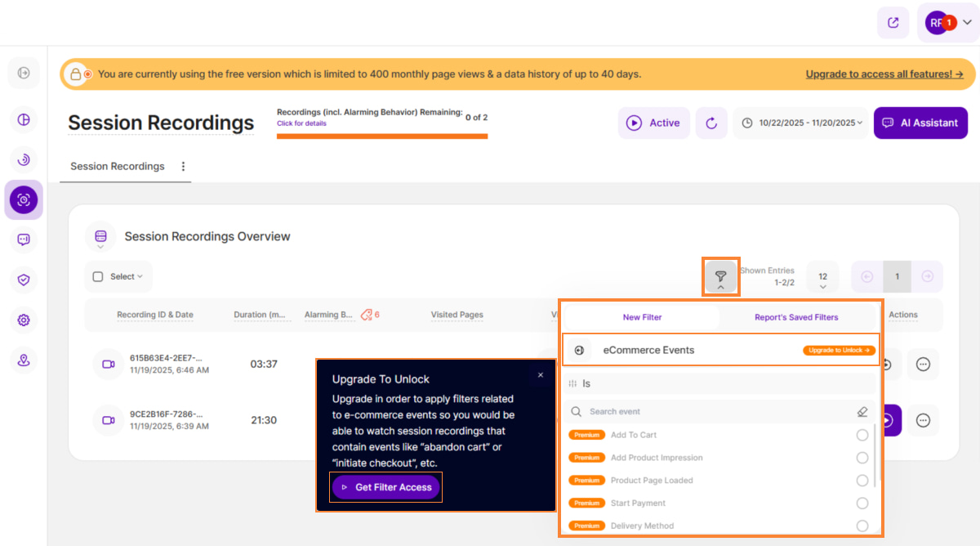
Task: Open more options for first recording
Action: (923, 365)
